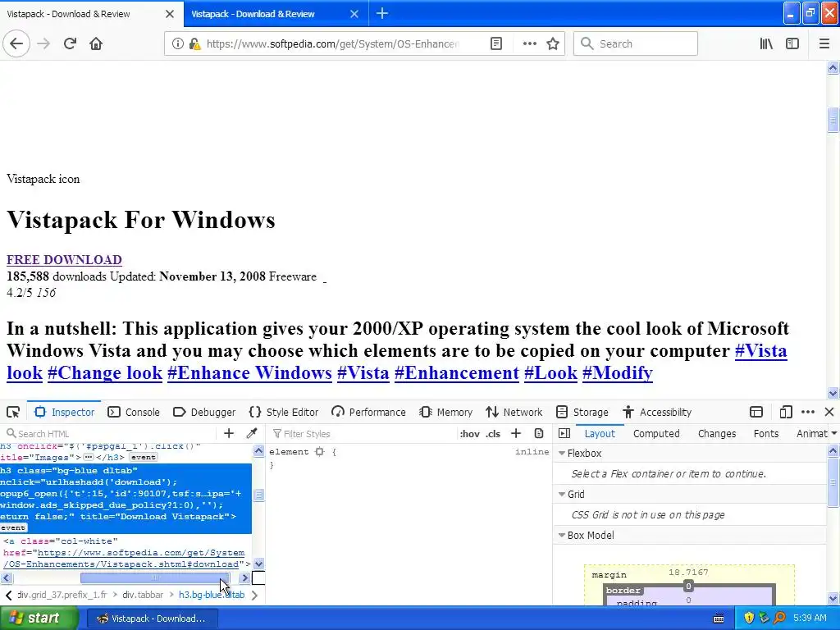Switch to Changes sidebar tab
840x630 pixels.
[x=716, y=433]
